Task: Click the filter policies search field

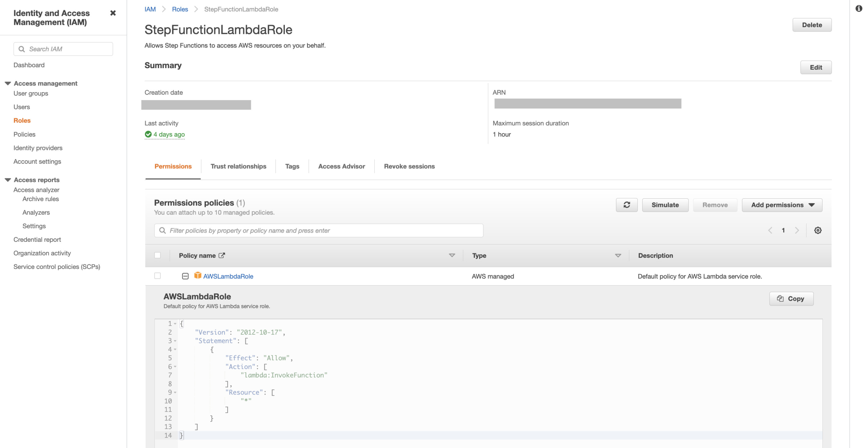Action: pyautogui.click(x=318, y=230)
